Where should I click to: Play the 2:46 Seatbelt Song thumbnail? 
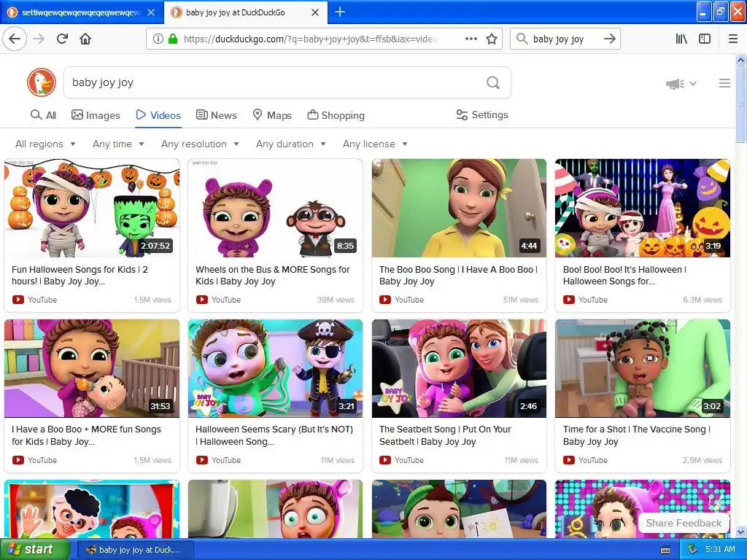pyautogui.click(x=460, y=368)
